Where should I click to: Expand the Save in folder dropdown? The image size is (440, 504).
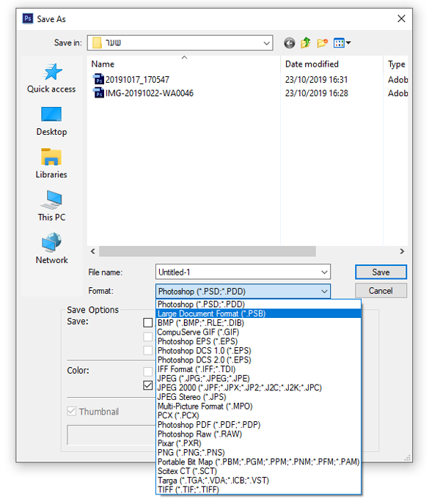coord(266,42)
